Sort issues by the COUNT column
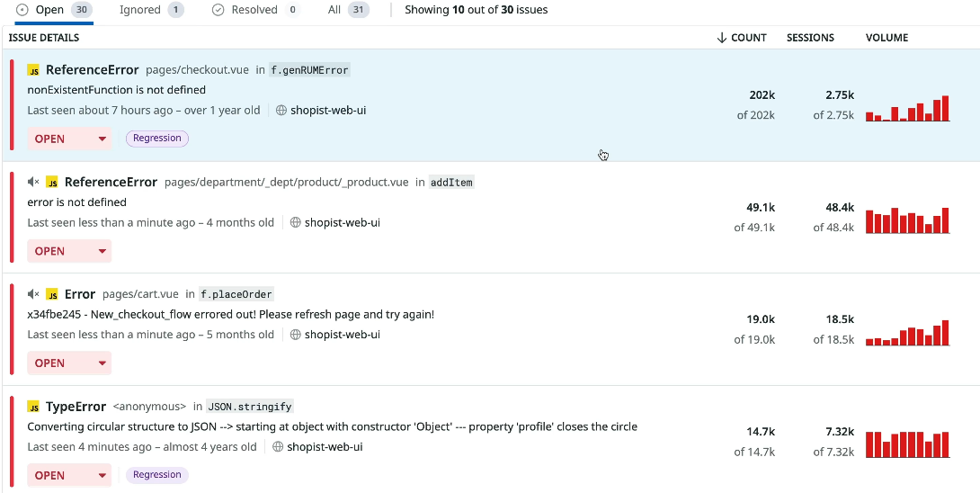 pyautogui.click(x=741, y=38)
